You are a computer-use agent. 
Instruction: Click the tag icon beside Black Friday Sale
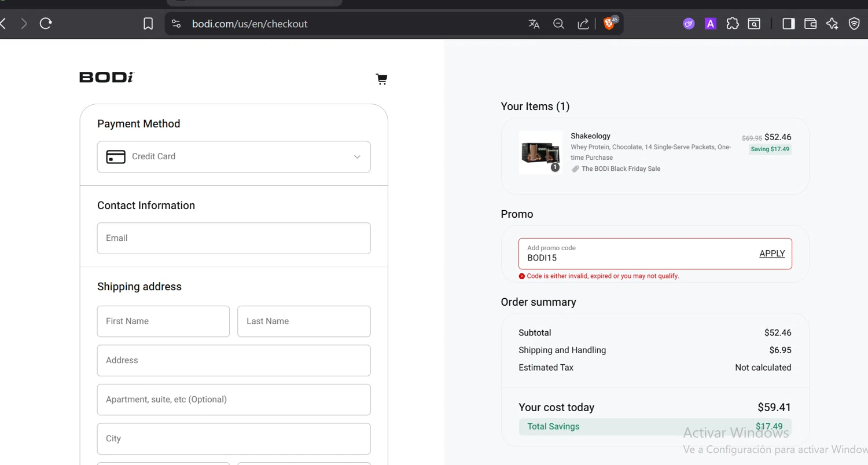coord(575,169)
